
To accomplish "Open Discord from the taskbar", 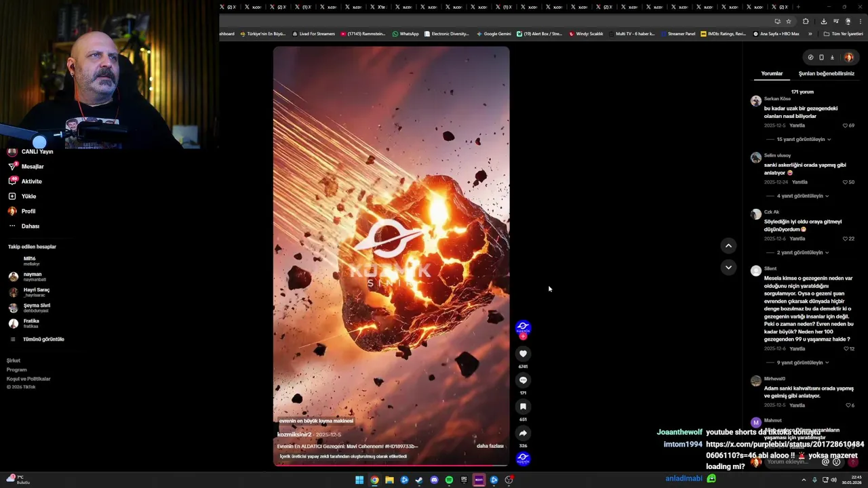I will tap(434, 480).
